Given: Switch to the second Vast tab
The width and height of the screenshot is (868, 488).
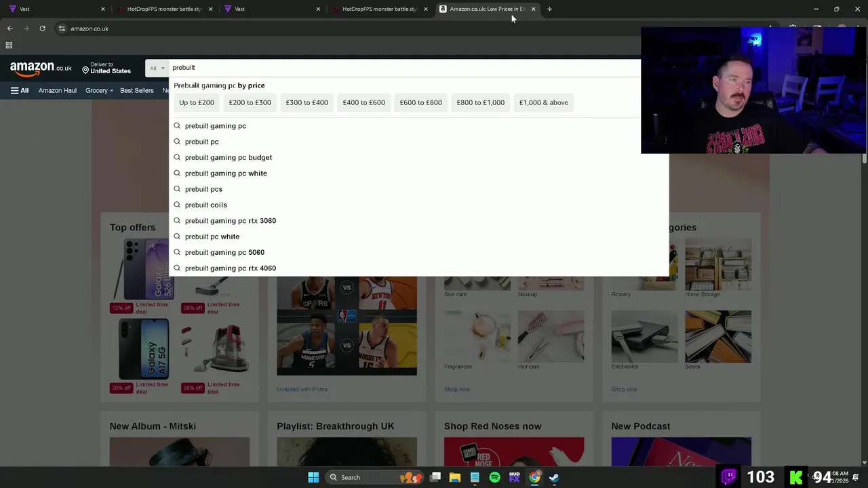Looking at the screenshot, I should pos(271,9).
